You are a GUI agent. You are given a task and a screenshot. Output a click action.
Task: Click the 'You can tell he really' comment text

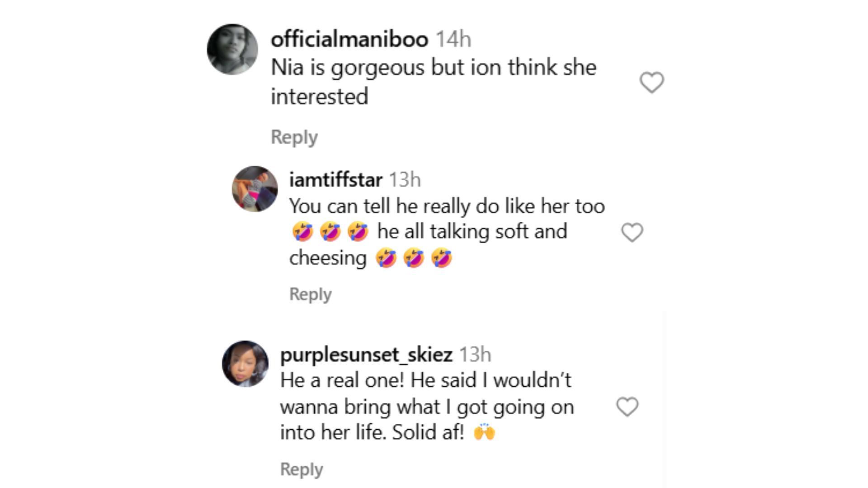(447, 206)
